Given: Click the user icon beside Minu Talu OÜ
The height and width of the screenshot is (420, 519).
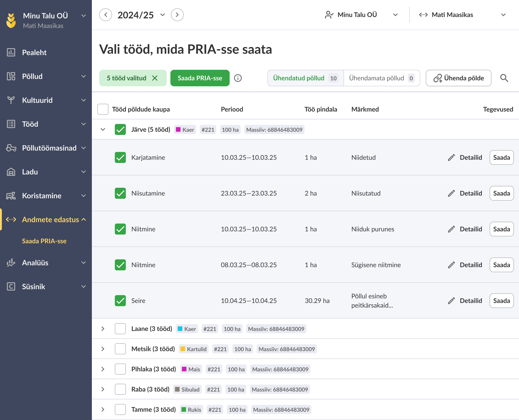Looking at the screenshot, I should (329, 15).
